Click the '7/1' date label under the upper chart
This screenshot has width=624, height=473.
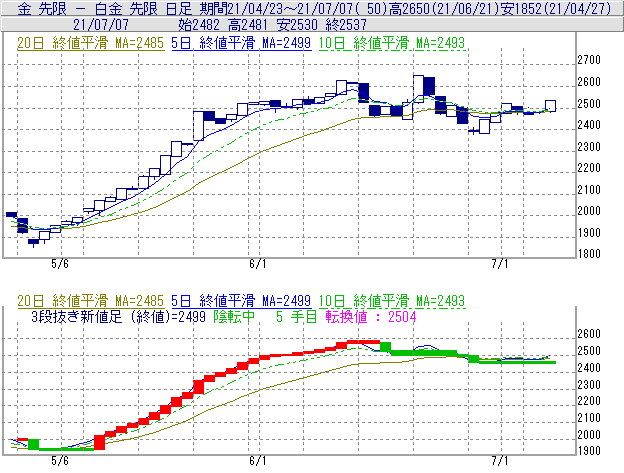pyautogui.click(x=499, y=264)
